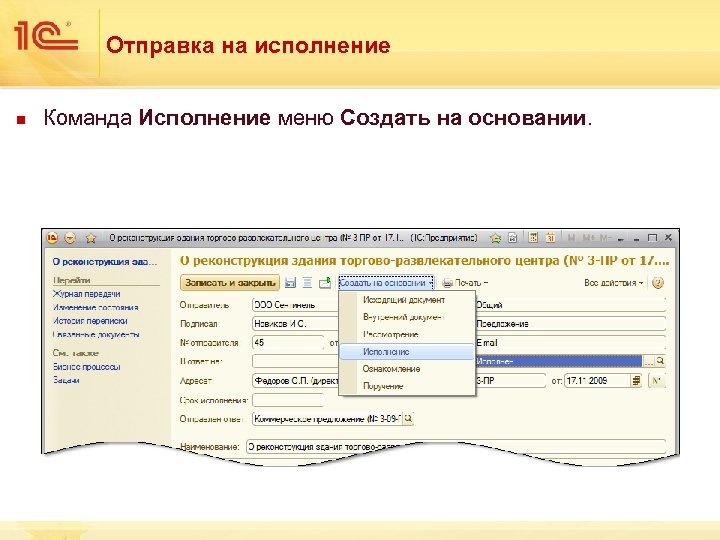Image resolution: width=720 pixels, height=540 pixels.
Task: Click the Подписал field with Новиков И.С.
Action: point(296,324)
